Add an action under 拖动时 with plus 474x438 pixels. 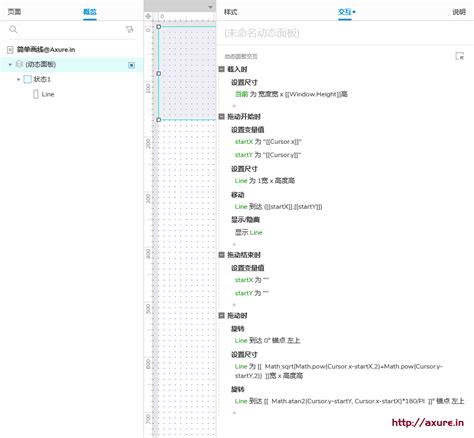(234, 413)
